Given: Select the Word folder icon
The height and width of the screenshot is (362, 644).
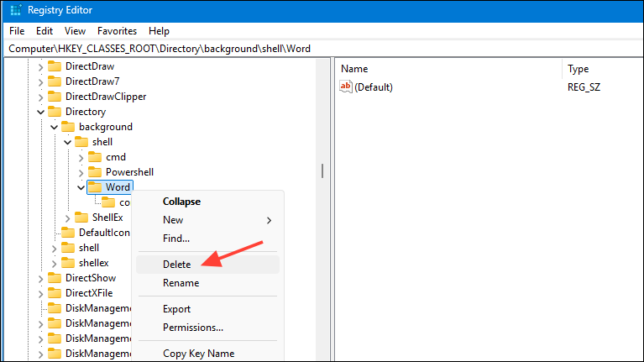Looking at the screenshot, I should (95, 187).
